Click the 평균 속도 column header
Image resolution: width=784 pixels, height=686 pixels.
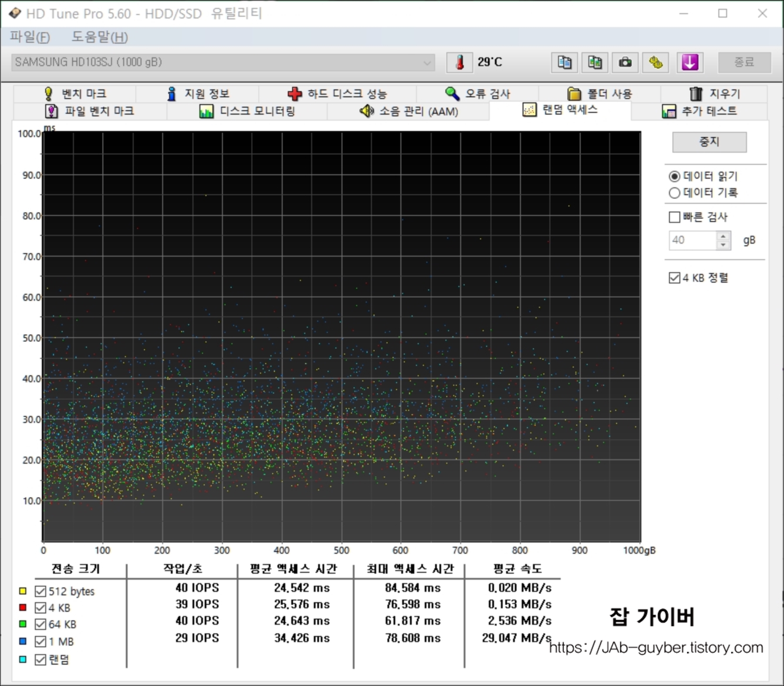[x=517, y=569]
